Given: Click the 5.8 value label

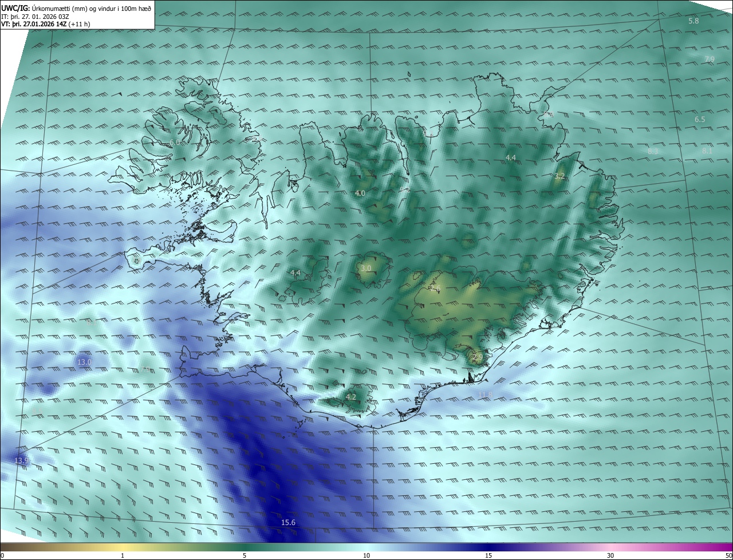Looking at the screenshot, I should tap(693, 21).
